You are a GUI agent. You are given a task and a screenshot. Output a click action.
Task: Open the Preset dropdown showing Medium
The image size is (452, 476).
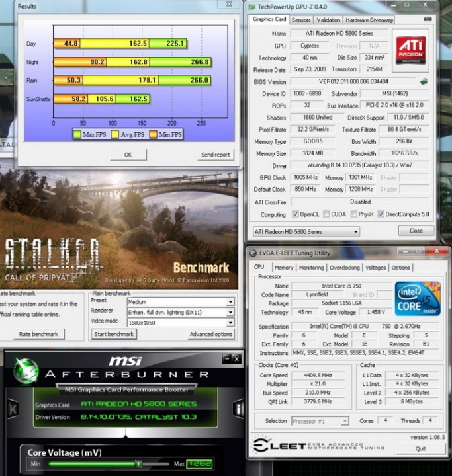point(181,301)
